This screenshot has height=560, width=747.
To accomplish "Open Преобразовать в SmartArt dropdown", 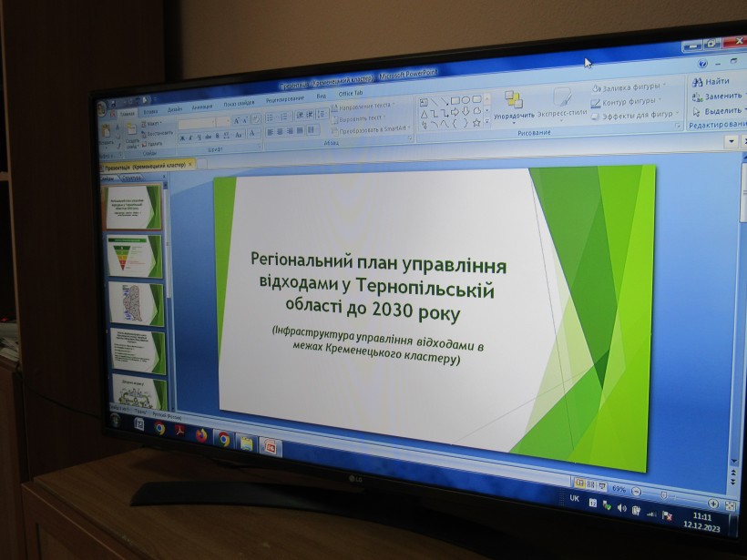I will 371,129.
